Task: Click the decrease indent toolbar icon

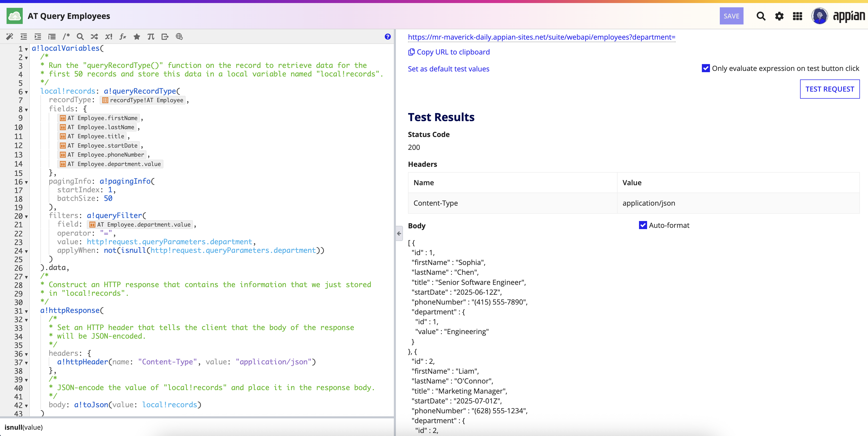Action: pyautogui.click(x=23, y=36)
